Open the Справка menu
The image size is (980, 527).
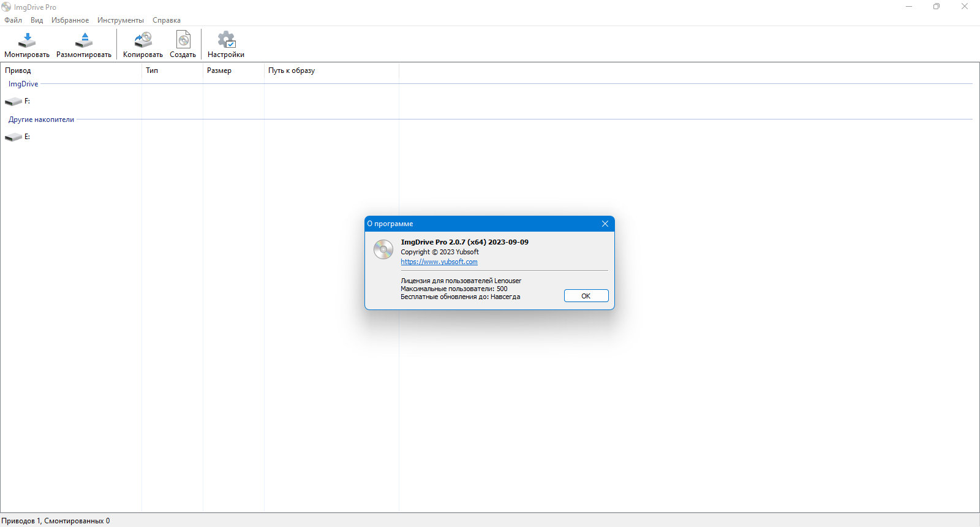point(167,20)
